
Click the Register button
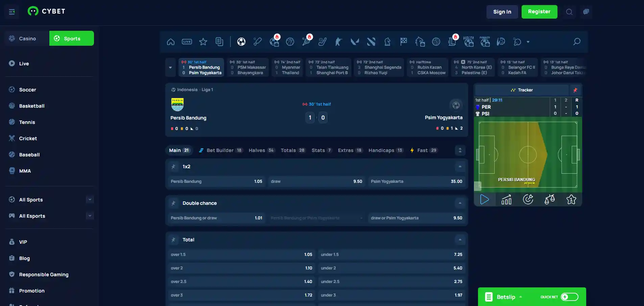[x=539, y=12]
